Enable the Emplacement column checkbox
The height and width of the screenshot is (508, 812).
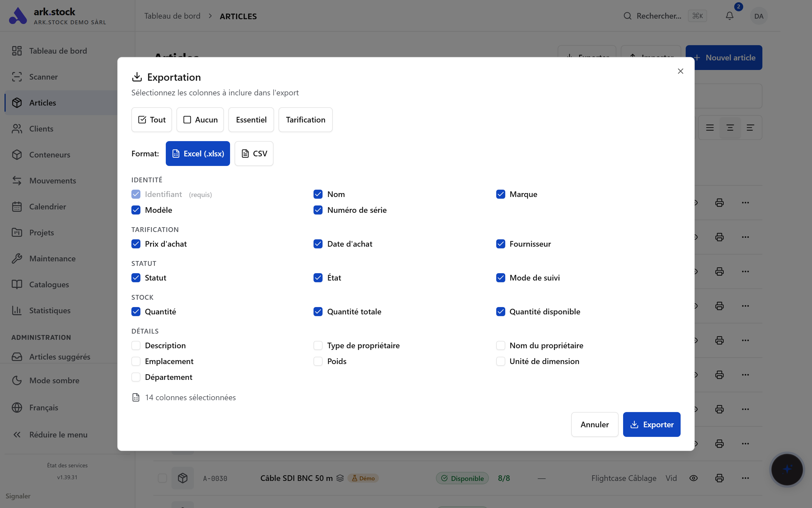(x=136, y=361)
